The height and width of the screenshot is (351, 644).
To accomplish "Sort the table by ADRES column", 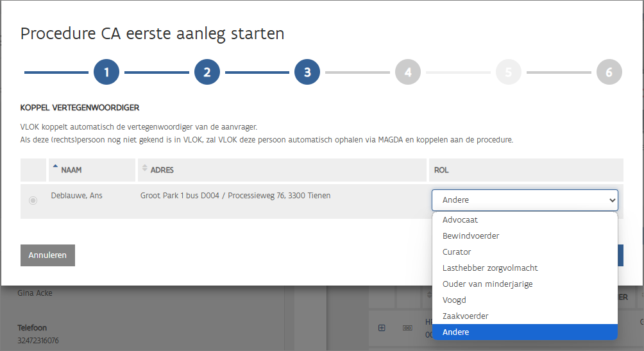I will 162,170.
